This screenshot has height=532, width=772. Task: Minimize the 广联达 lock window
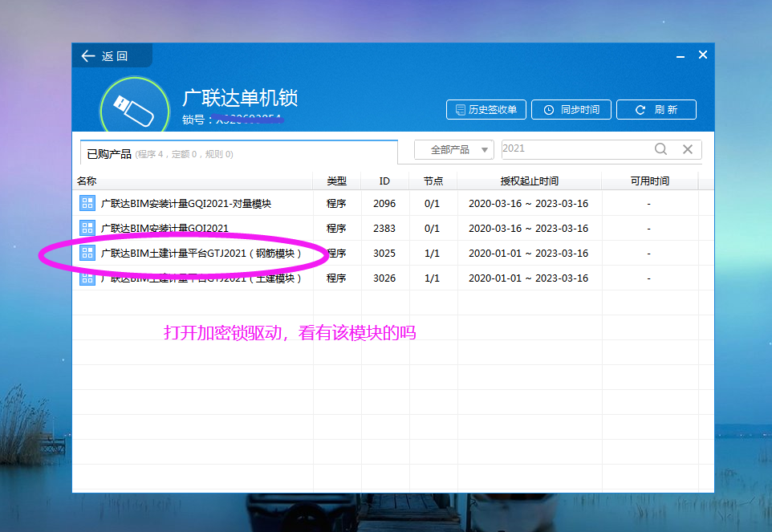(x=681, y=56)
